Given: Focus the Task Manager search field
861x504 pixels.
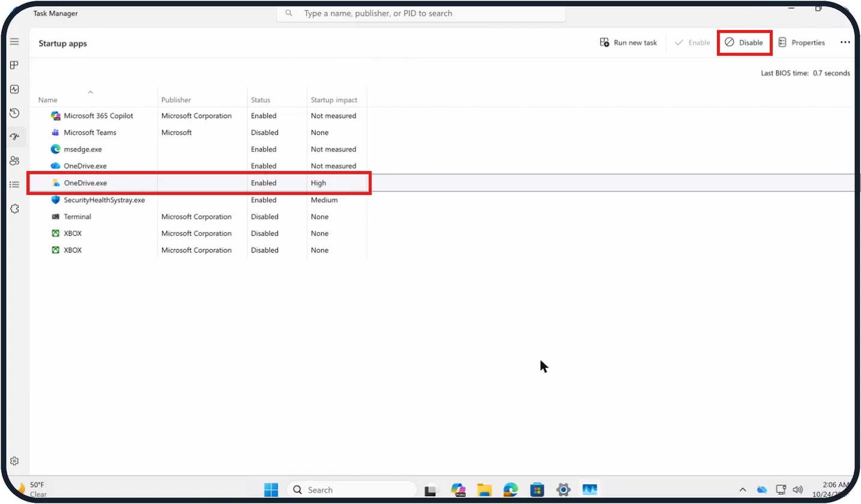Looking at the screenshot, I should pyautogui.click(x=420, y=13).
